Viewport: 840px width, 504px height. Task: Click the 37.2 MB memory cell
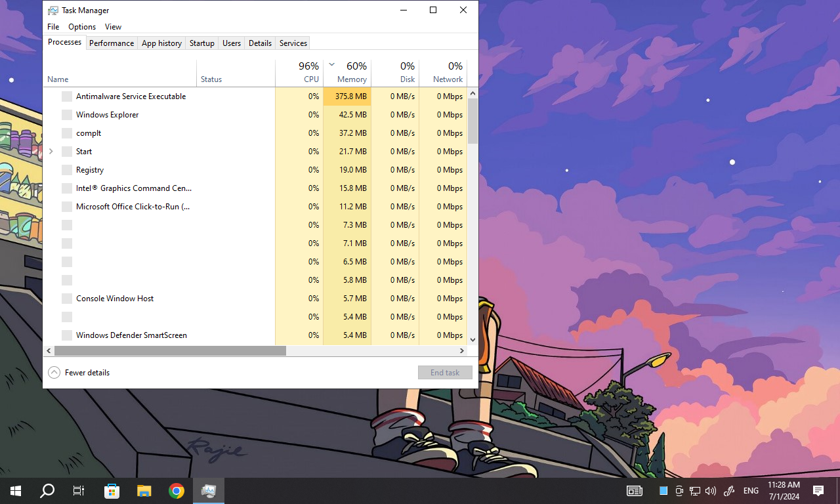click(x=347, y=133)
